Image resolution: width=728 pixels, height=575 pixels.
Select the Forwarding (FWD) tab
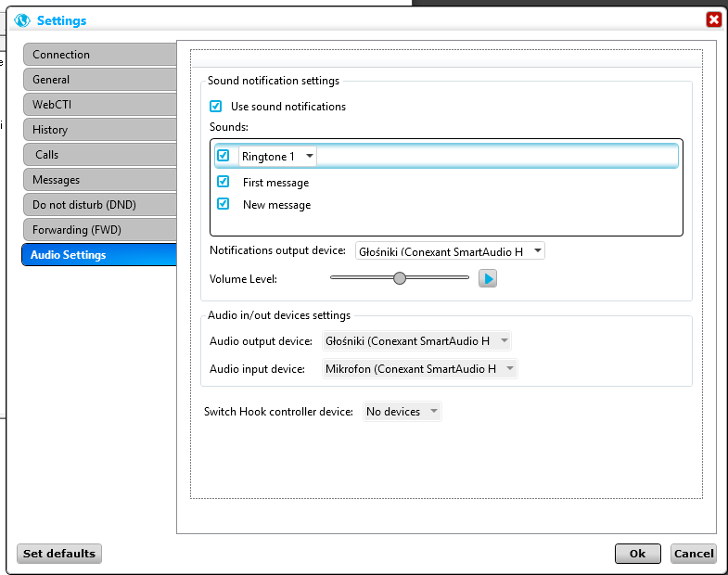(98, 230)
